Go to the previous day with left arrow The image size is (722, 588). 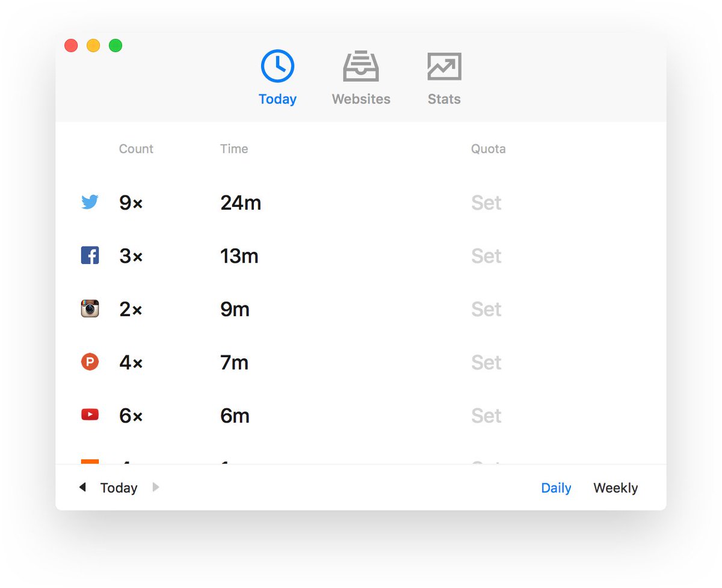[82, 487]
